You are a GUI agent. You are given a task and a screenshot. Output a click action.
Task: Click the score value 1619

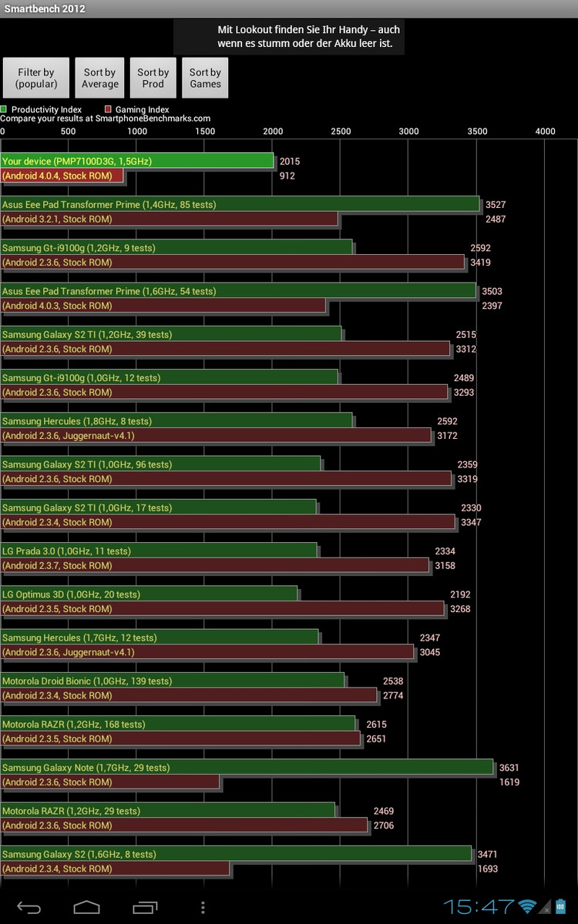(509, 782)
